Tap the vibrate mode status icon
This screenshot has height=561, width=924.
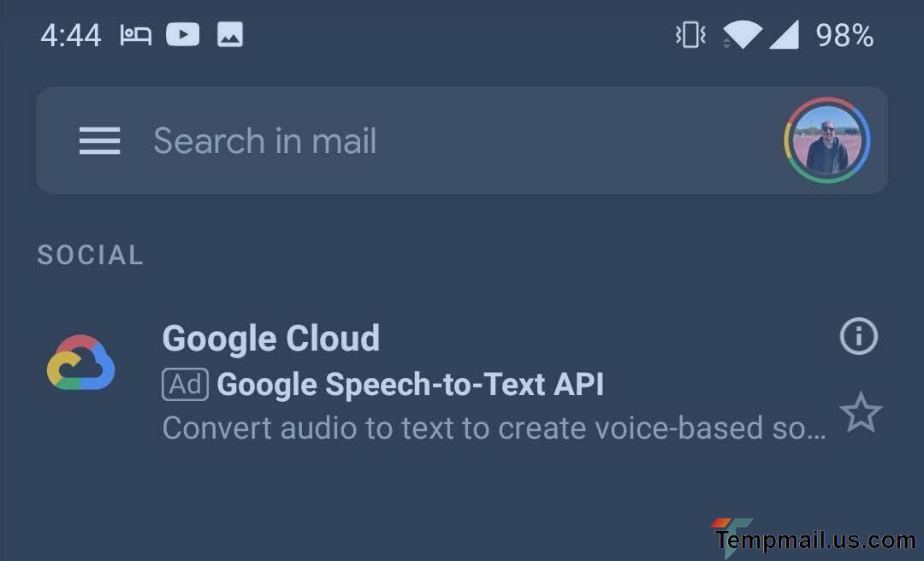pos(690,35)
